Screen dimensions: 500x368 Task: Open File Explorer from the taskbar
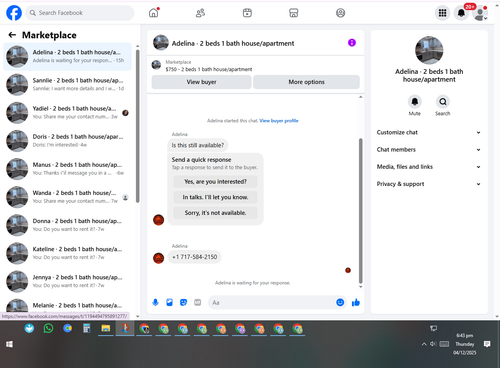[x=106, y=329]
